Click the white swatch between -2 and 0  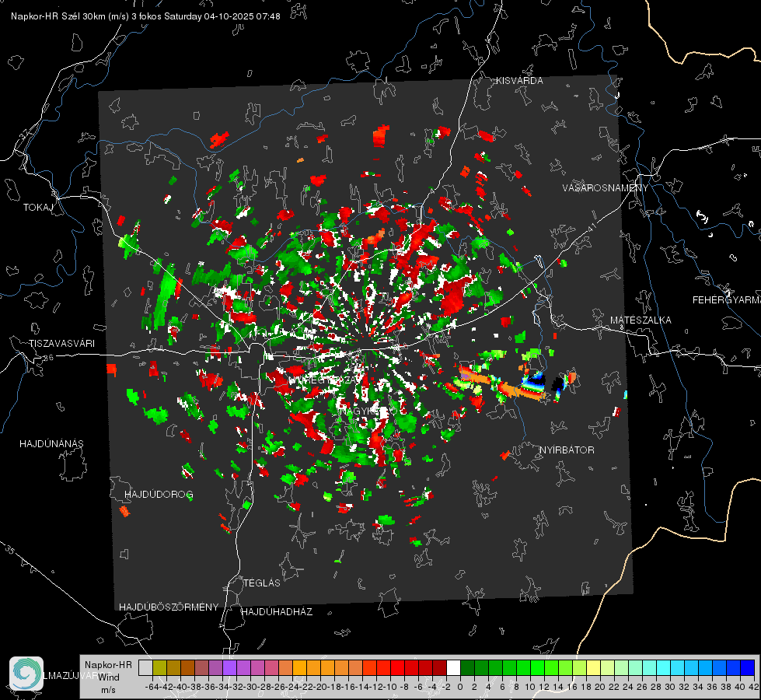click(x=453, y=667)
